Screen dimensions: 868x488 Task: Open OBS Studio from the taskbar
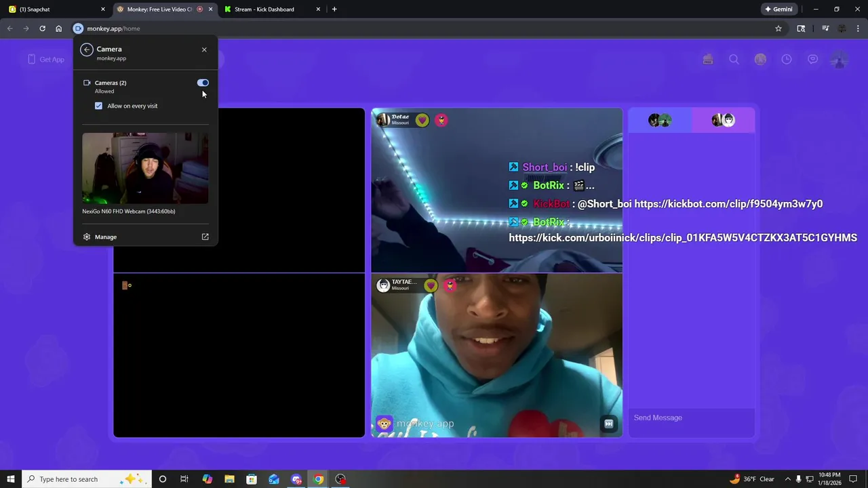[340, 479]
